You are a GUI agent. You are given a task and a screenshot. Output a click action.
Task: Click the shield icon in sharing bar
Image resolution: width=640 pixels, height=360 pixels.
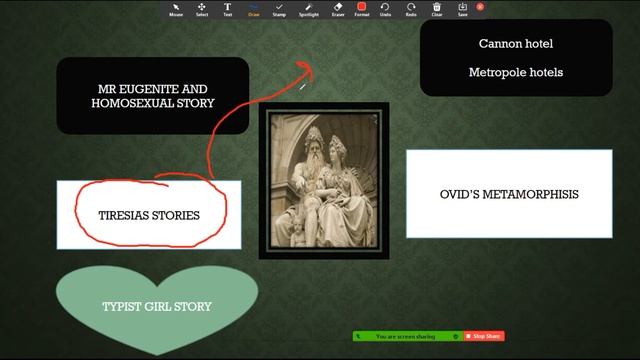click(x=456, y=336)
